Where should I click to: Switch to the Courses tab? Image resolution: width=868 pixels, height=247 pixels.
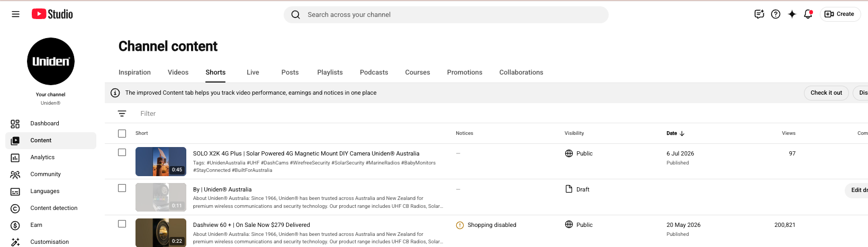(418, 72)
